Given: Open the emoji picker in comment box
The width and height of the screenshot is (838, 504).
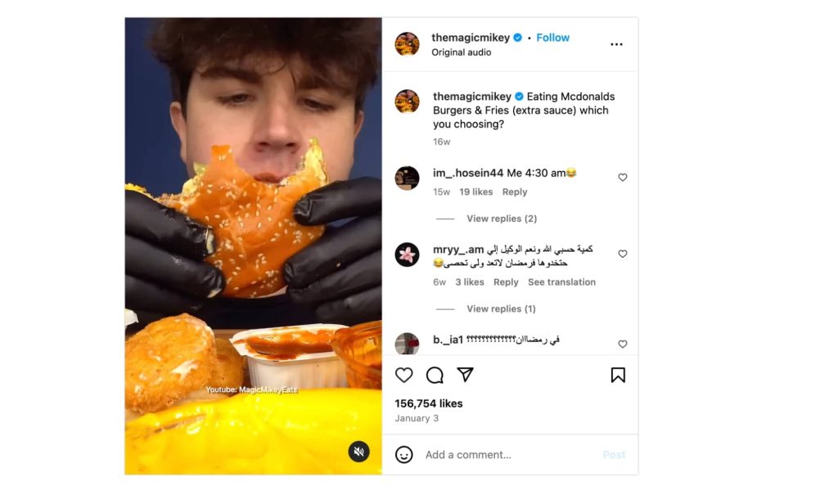Looking at the screenshot, I should pyautogui.click(x=404, y=455).
